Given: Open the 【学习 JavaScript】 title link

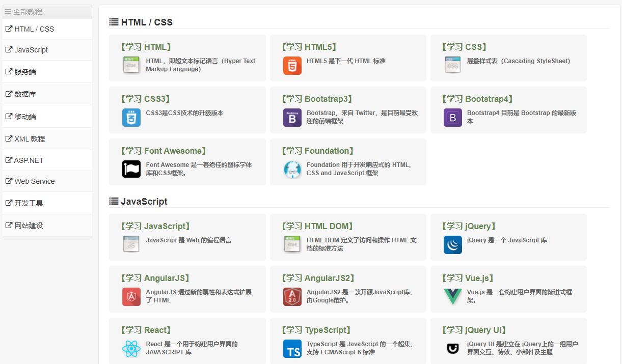Looking at the screenshot, I should pyautogui.click(x=155, y=226).
